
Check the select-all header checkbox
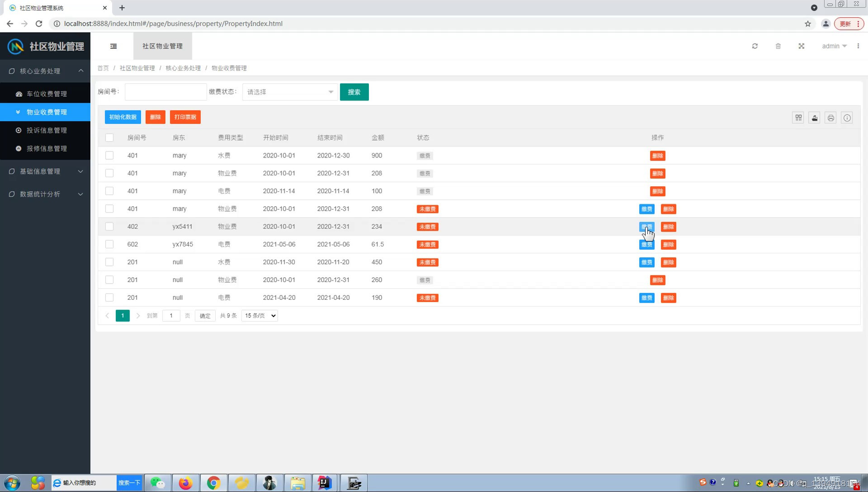click(x=109, y=137)
